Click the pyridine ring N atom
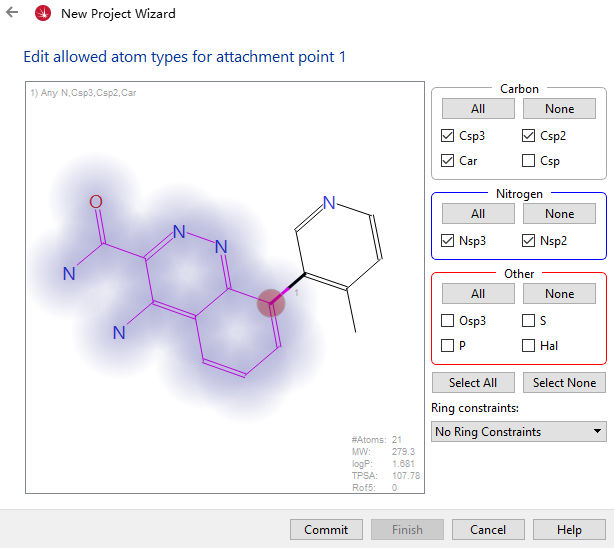Screen dimensions: 614x548 [329, 203]
